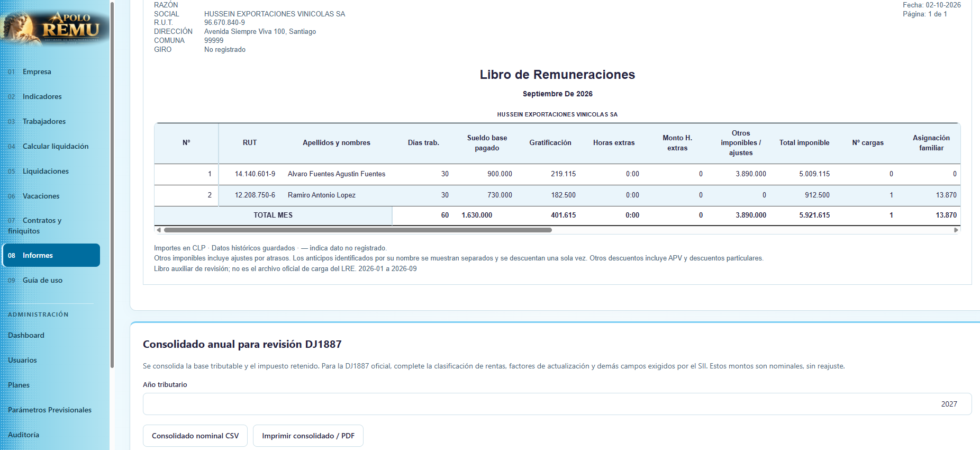Screen dimensions: 980x450
Task: Click the Total imponible column header
Action: [x=804, y=143]
